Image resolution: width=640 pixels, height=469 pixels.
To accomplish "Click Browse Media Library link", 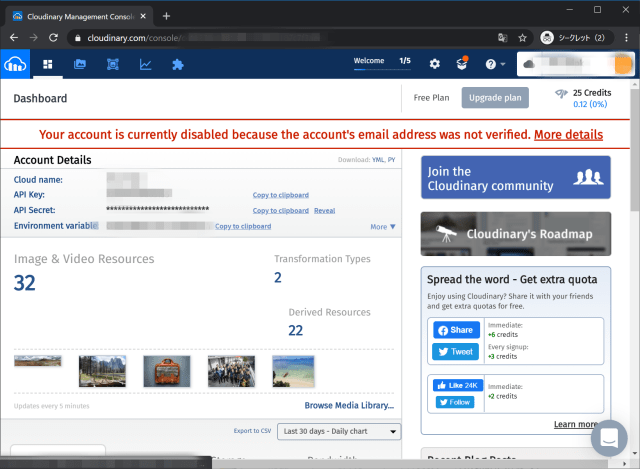I will 349,405.
